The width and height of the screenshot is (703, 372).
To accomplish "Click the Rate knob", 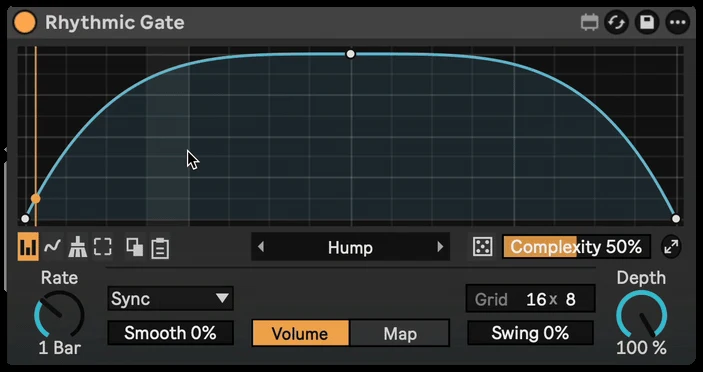I will pos(59,314).
